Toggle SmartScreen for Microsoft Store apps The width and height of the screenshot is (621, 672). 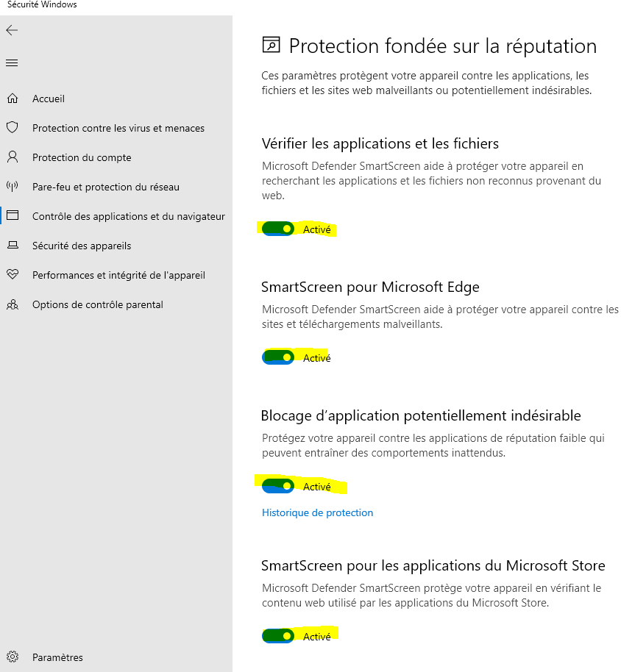click(278, 636)
